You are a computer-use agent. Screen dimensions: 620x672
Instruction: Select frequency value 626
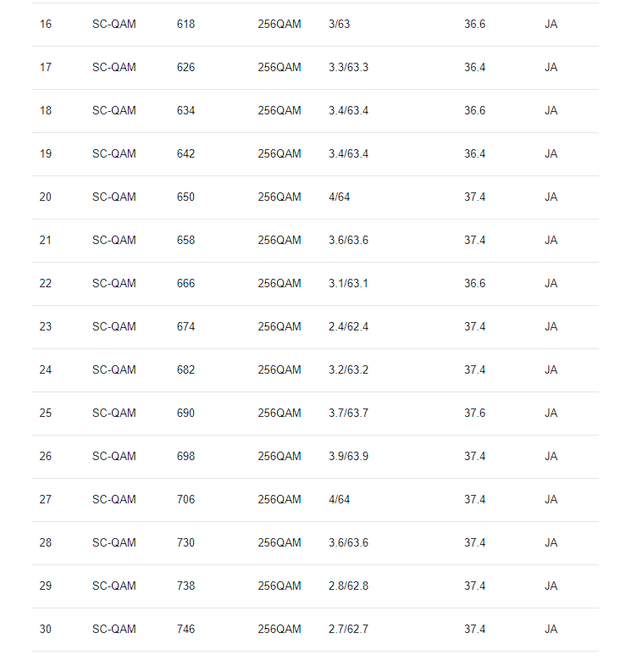pos(185,67)
